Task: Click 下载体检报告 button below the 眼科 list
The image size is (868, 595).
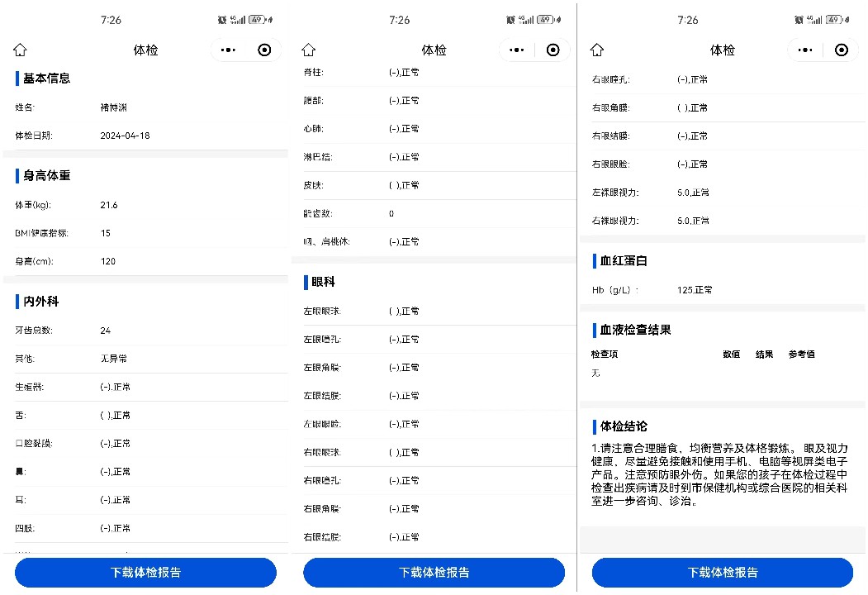Action: (x=434, y=572)
